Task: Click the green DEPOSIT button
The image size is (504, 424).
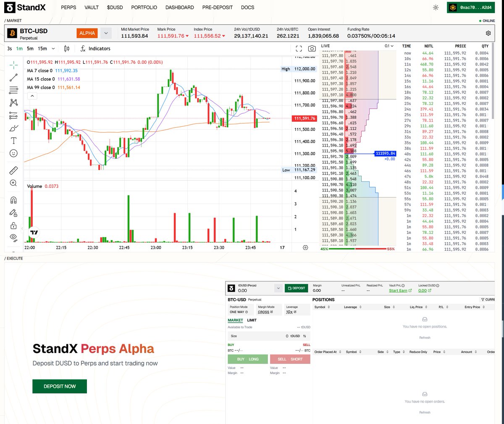Action: point(297,288)
